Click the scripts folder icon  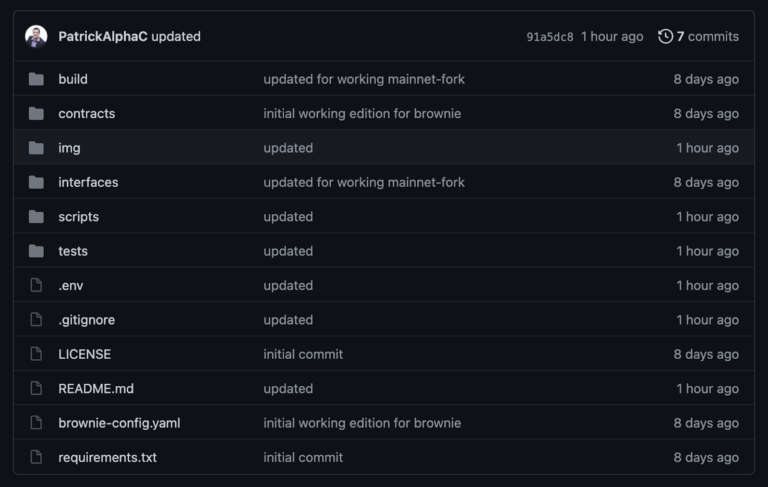(37, 217)
